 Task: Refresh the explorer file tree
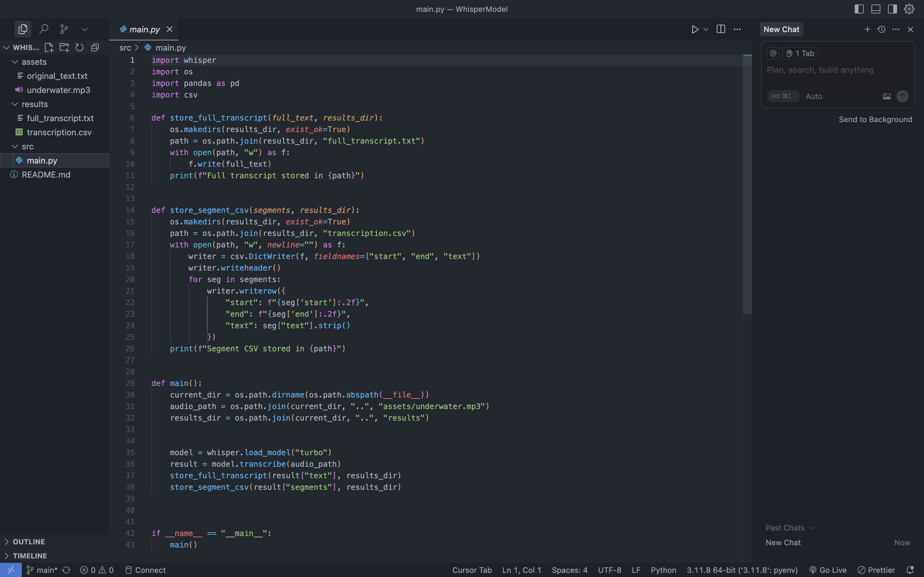(x=80, y=47)
